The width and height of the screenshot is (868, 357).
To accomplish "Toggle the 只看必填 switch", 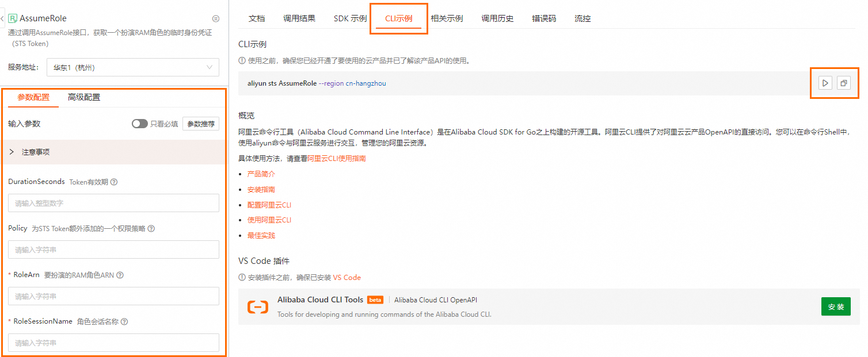I will click(140, 124).
